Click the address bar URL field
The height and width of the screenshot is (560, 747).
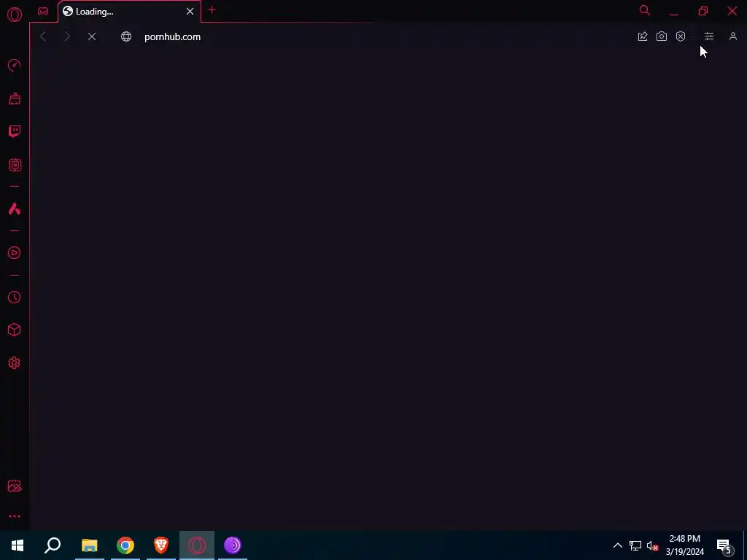(376, 36)
